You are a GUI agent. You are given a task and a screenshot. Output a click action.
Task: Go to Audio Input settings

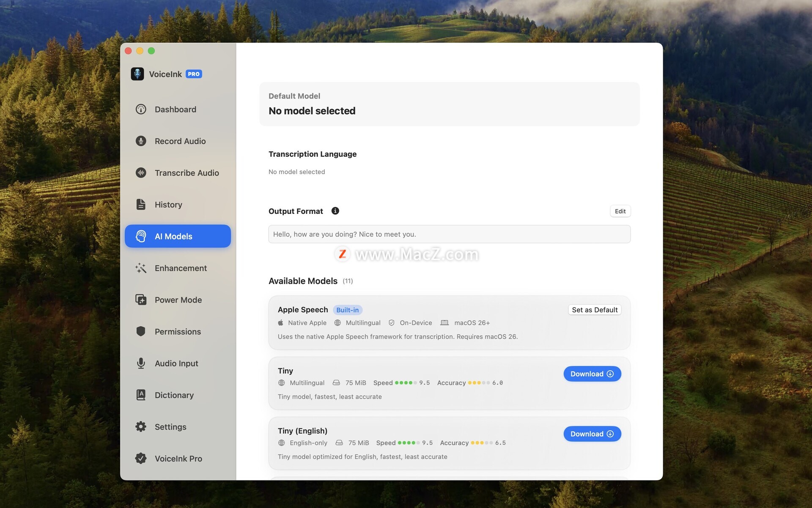click(178, 363)
